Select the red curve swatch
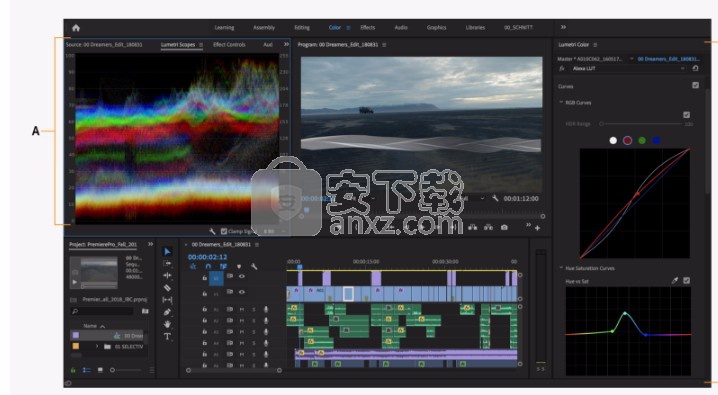718x395 pixels. pyautogui.click(x=627, y=141)
